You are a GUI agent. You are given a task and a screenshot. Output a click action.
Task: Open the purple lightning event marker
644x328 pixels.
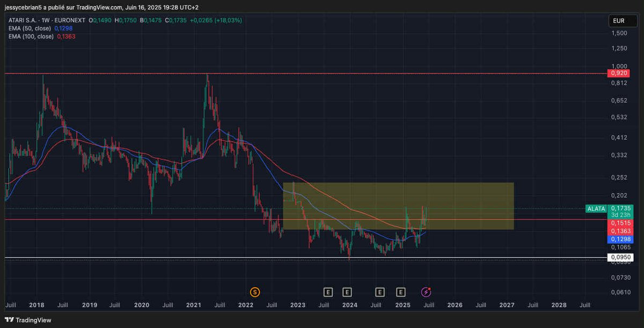pos(426,292)
